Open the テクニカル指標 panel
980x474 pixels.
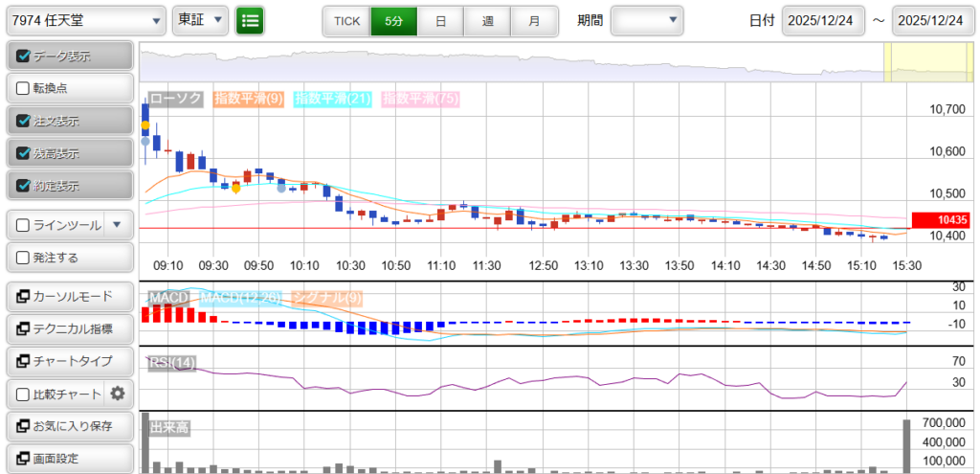coord(70,328)
